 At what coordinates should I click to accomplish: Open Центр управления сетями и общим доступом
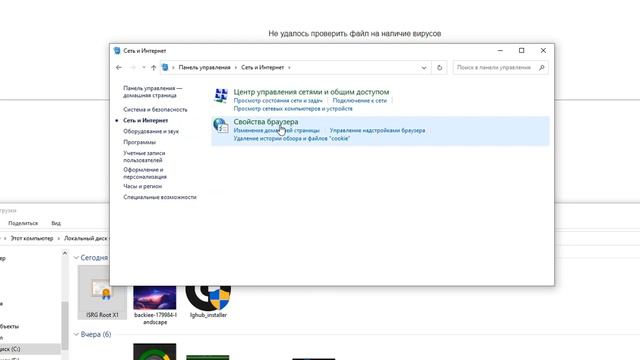(311, 92)
